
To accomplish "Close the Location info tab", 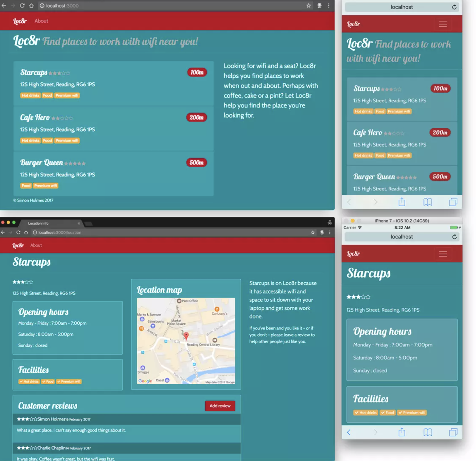I will point(79,223).
